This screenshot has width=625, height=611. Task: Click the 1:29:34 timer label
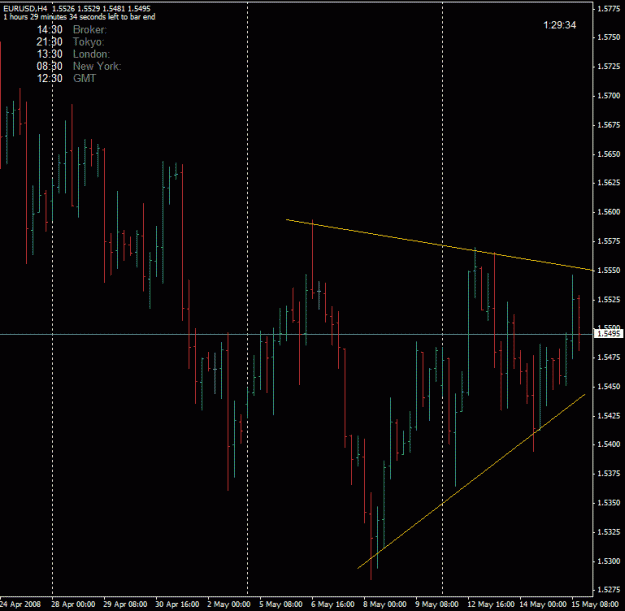560,25
